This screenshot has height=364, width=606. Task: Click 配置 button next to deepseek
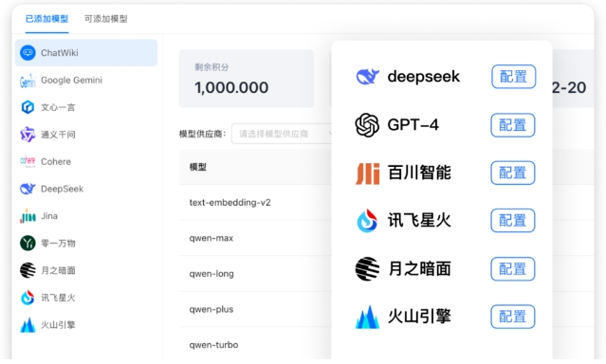[x=514, y=77]
